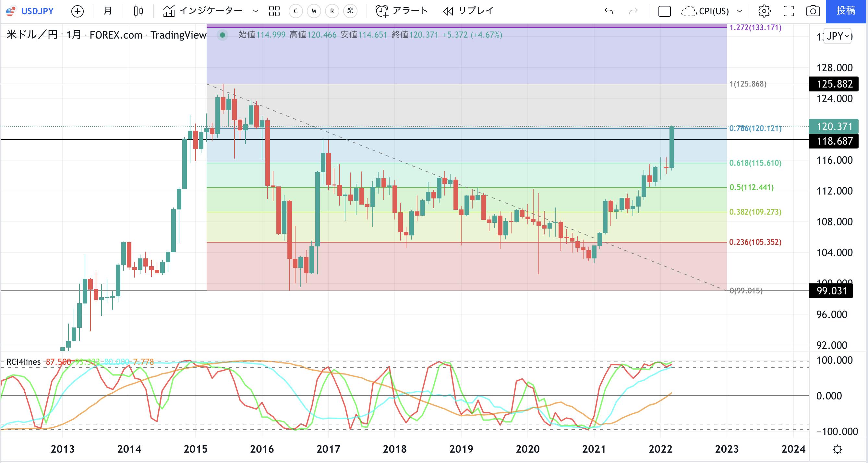
Task: Select the 安値114.651 low value in the legend
Action: pyautogui.click(x=364, y=35)
